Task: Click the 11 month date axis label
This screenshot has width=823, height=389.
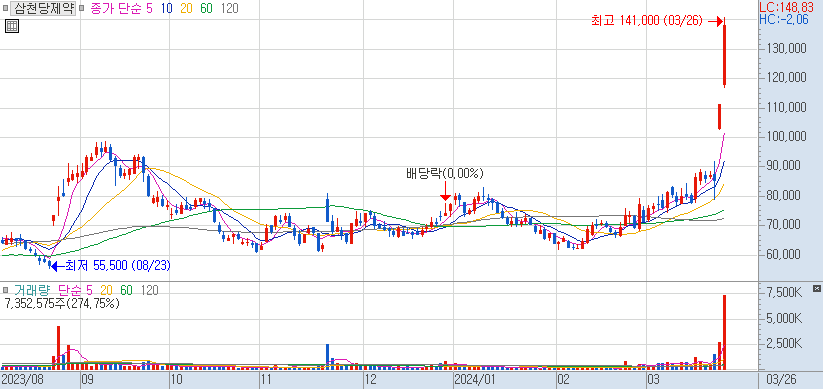Action: 266,379
